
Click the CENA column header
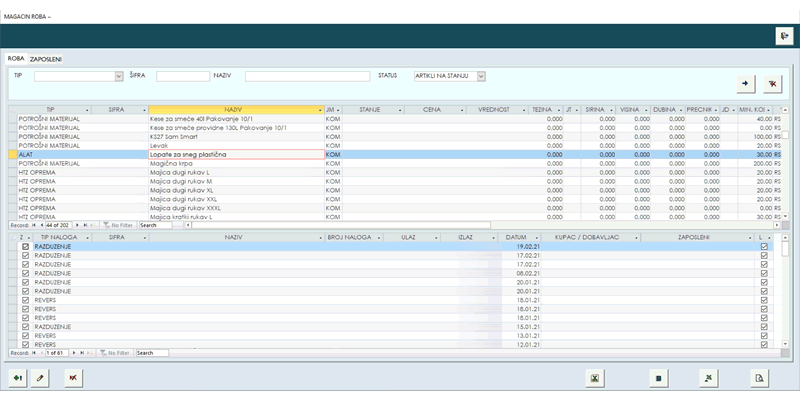(432, 109)
